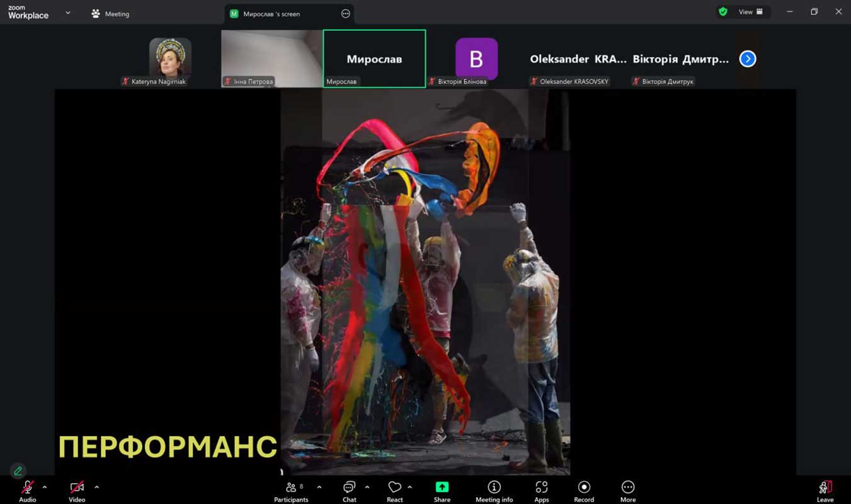Open the Participants panel
The height and width of the screenshot is (504, 851).
coord(290,490)
